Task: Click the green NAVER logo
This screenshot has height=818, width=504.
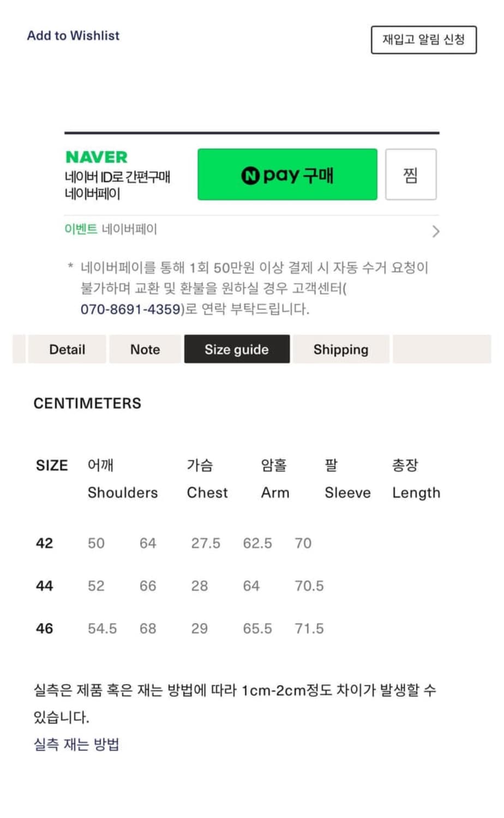Action: click(x=97, y=158)
